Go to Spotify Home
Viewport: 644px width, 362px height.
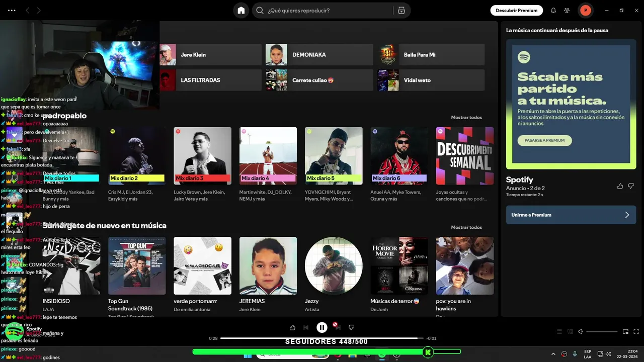pyautogui.click(x=241, y=11)
